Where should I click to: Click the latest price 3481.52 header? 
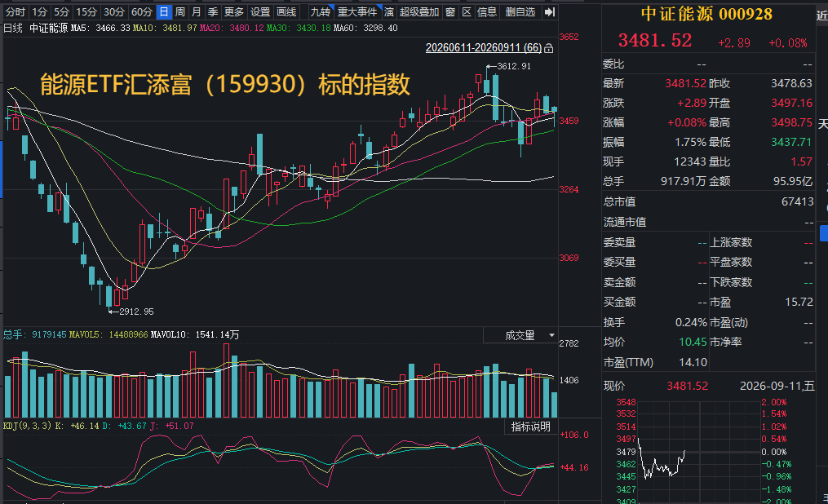tap(655, 41)
